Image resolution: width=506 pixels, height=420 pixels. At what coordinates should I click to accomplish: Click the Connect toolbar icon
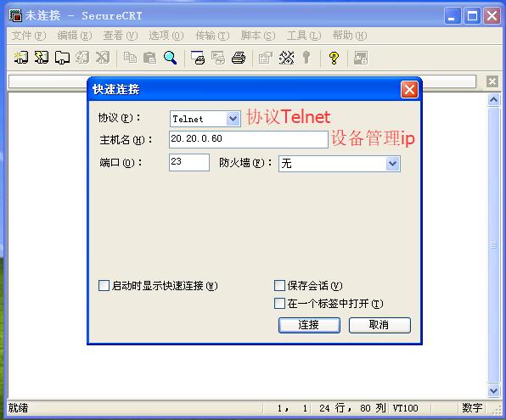21,58
